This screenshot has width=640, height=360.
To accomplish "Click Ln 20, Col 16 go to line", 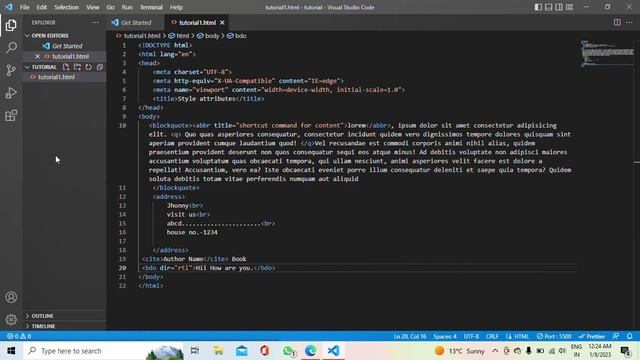I will pos(410,336).
